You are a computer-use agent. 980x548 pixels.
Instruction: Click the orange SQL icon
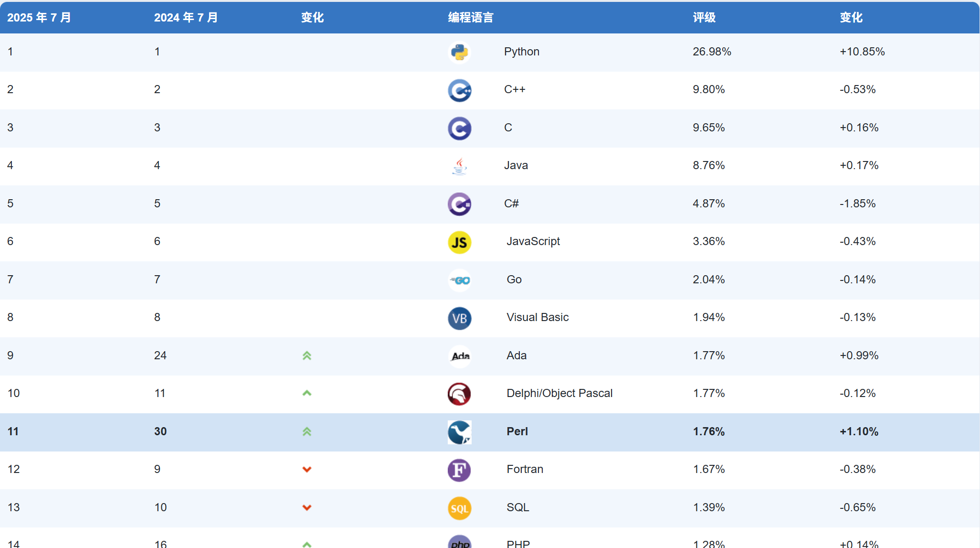pyautogui.click(x=459, y=508)
